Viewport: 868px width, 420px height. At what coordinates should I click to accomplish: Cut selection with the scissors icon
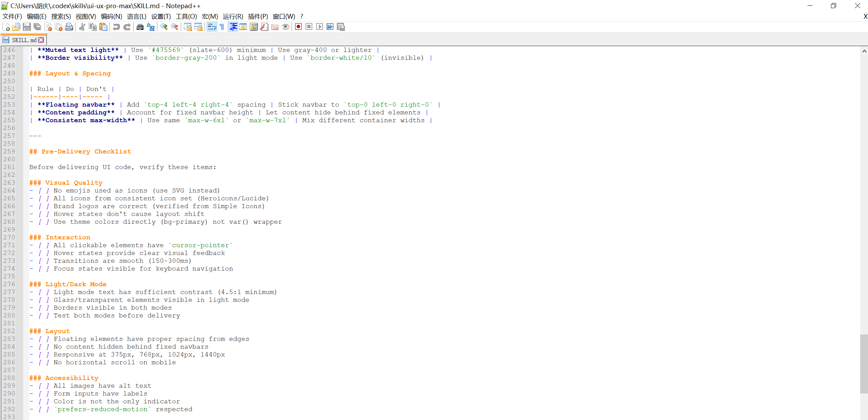coord(82,27)
